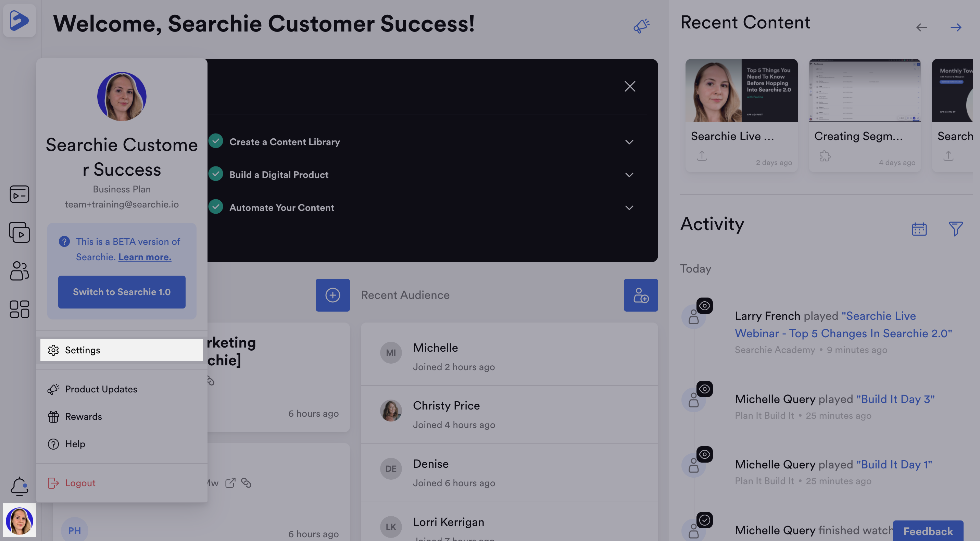Click the PH initials avatar
The image size is (980, 541).
[75, 530]
